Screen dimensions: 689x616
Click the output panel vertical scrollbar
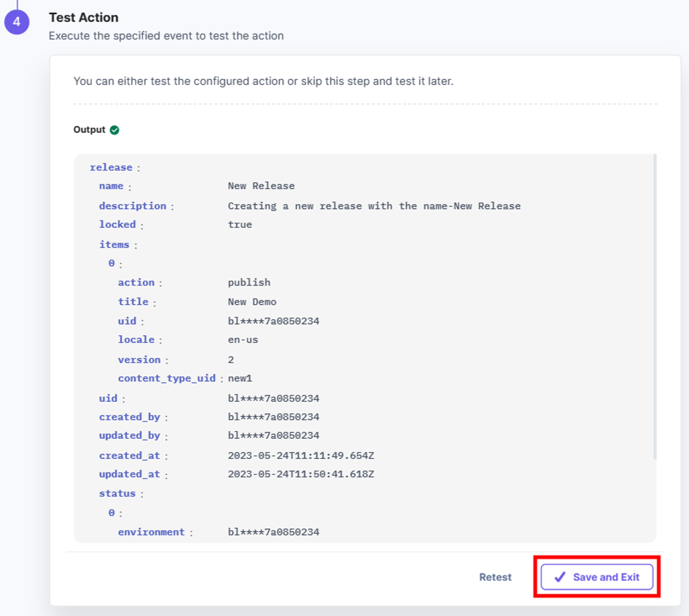click(655, 306)
